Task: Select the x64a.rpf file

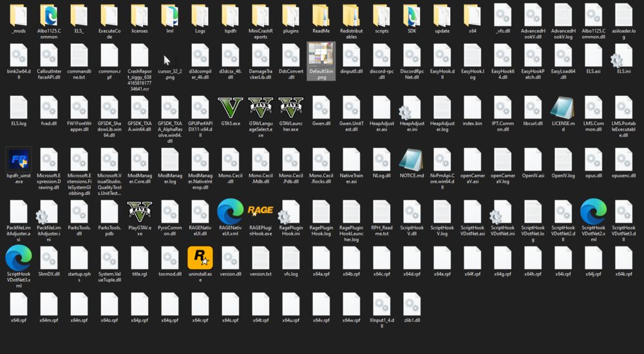Action: (321, 258)
